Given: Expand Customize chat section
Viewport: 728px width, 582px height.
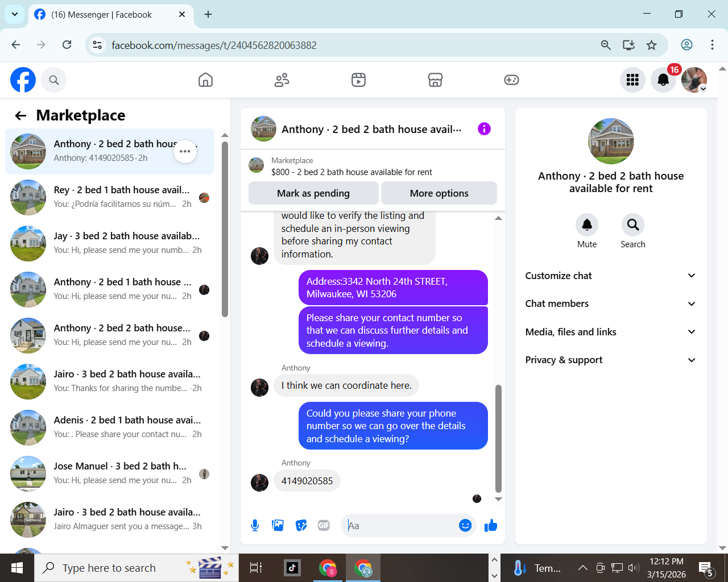Looking at the screenshot, I should click(611, 276).
